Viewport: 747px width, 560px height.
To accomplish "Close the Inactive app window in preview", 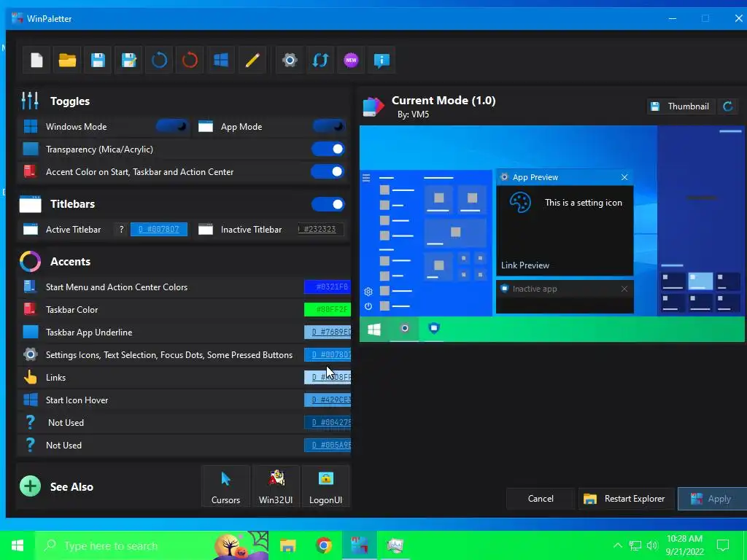I will coord(624,289).
